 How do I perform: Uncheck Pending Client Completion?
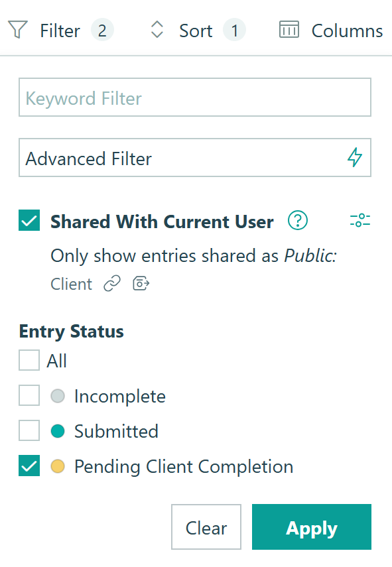click(29, 466)
